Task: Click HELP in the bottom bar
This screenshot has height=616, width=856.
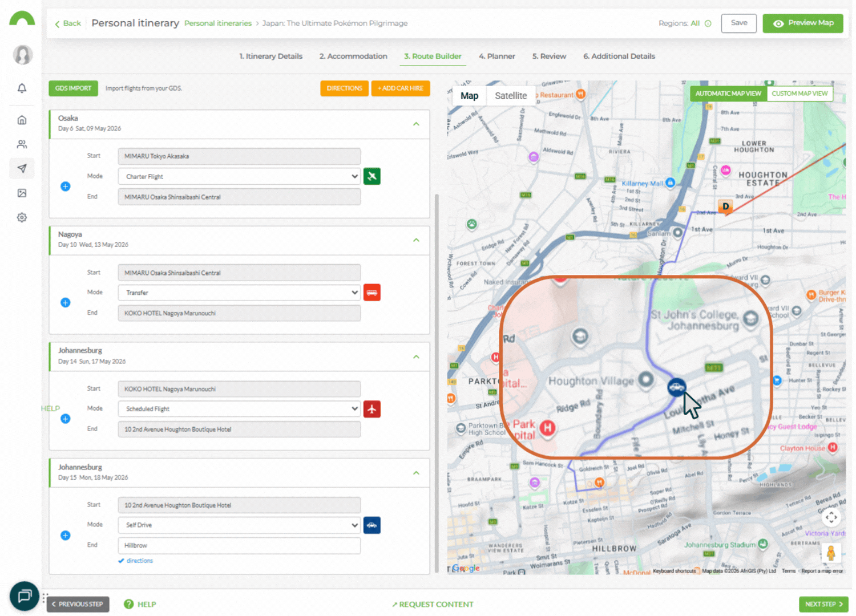Action: click(140, 604)
